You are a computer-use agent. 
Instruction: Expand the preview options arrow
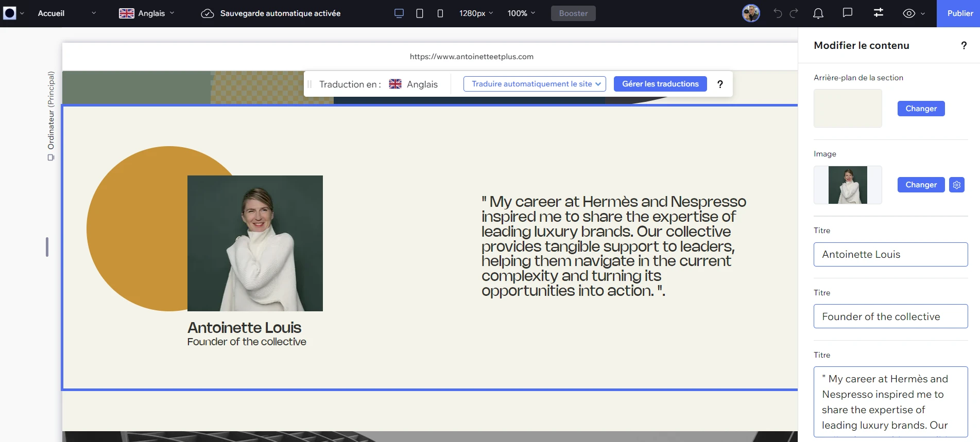click(923, 13)
